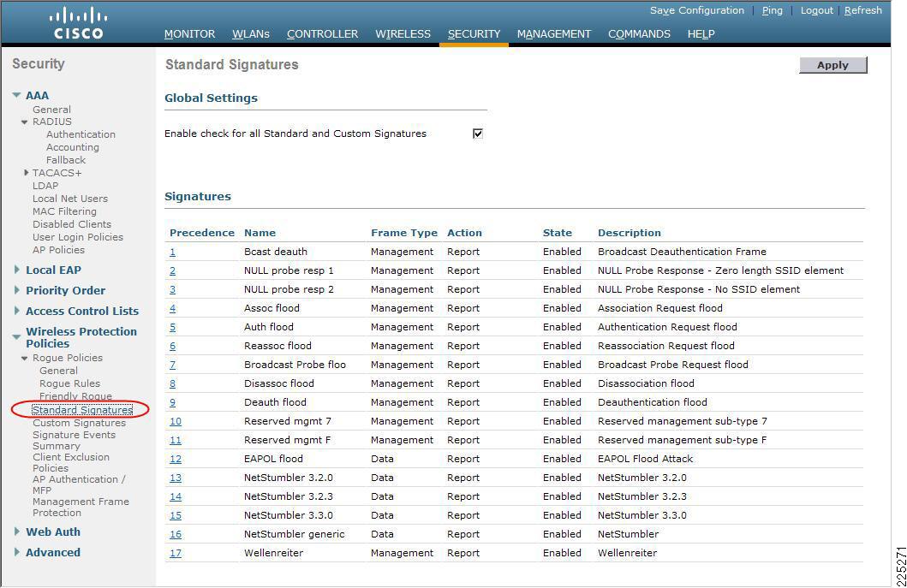
Task: Open Friendly Rogue page
Action: click(75, 396)
